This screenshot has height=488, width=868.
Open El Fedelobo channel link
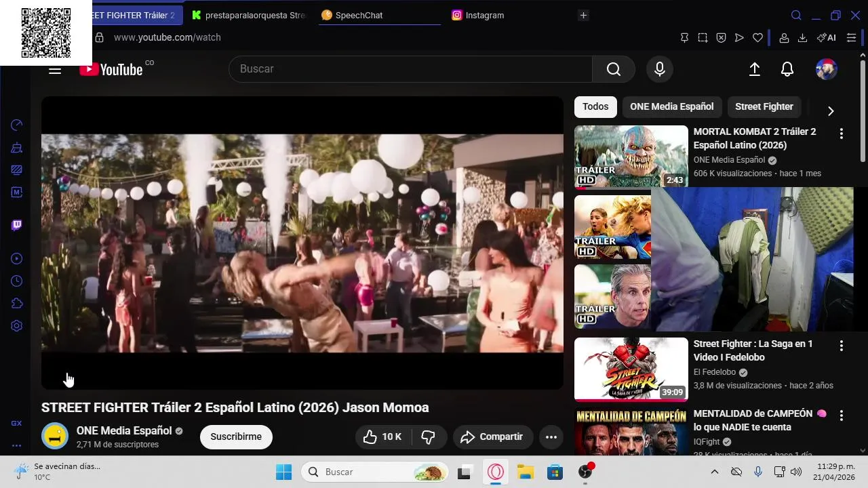715,372
